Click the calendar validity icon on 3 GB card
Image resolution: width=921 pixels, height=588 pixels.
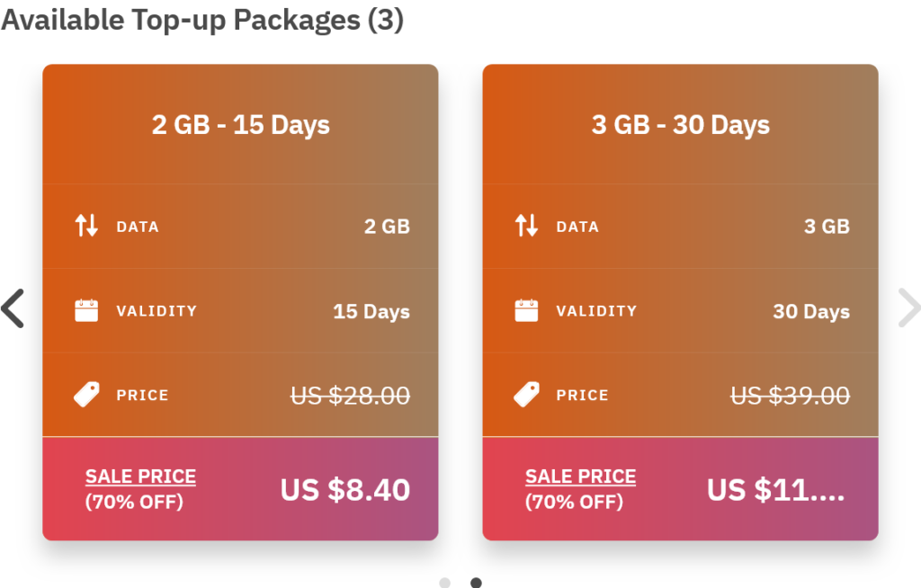[x=526, y=310]
